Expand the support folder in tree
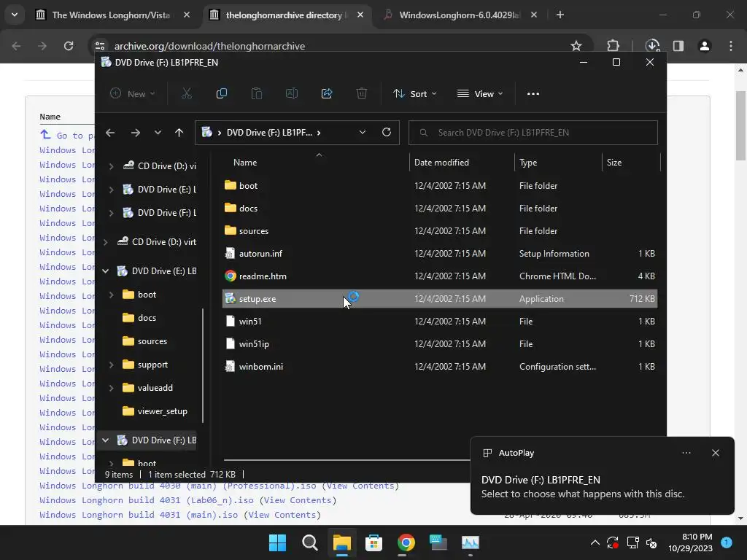The width and height of the screenshot is (747, 560). point(111,365)
